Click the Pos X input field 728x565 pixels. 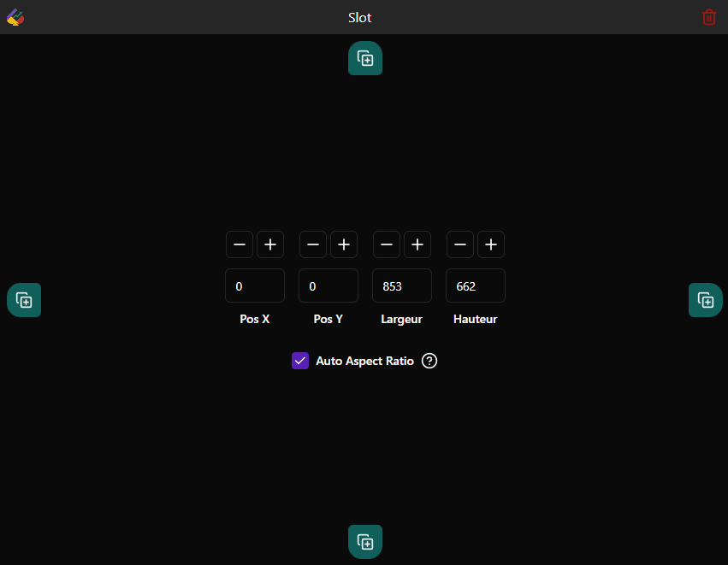[x=255, y=285]
